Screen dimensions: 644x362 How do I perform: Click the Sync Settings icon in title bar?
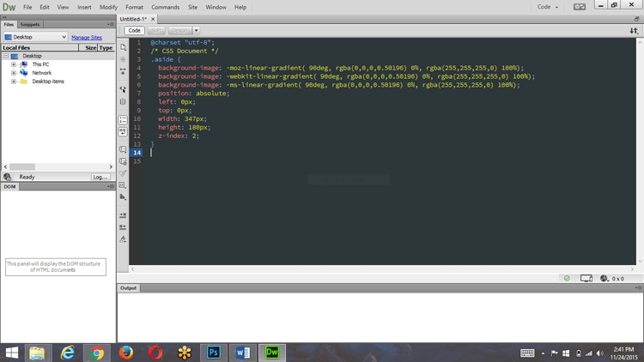tap(580, 7)
